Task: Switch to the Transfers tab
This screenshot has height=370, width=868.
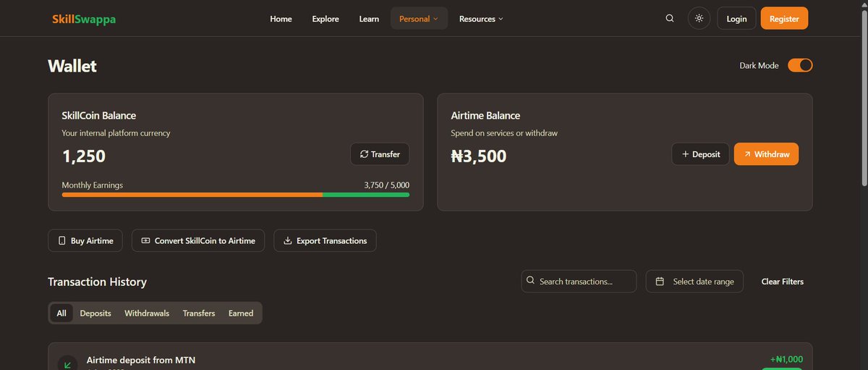Action: [199, 313]
